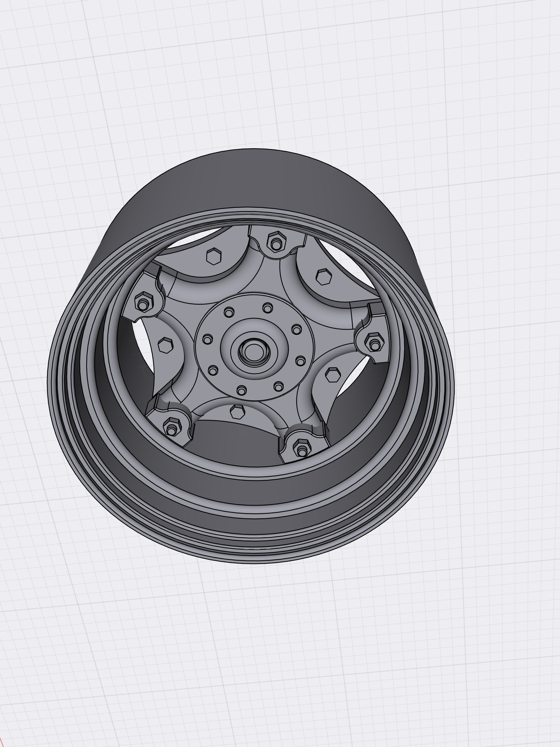Pick the hex bolt head on lower-right spoke web
560x747 pixels.
coord(333,375)
